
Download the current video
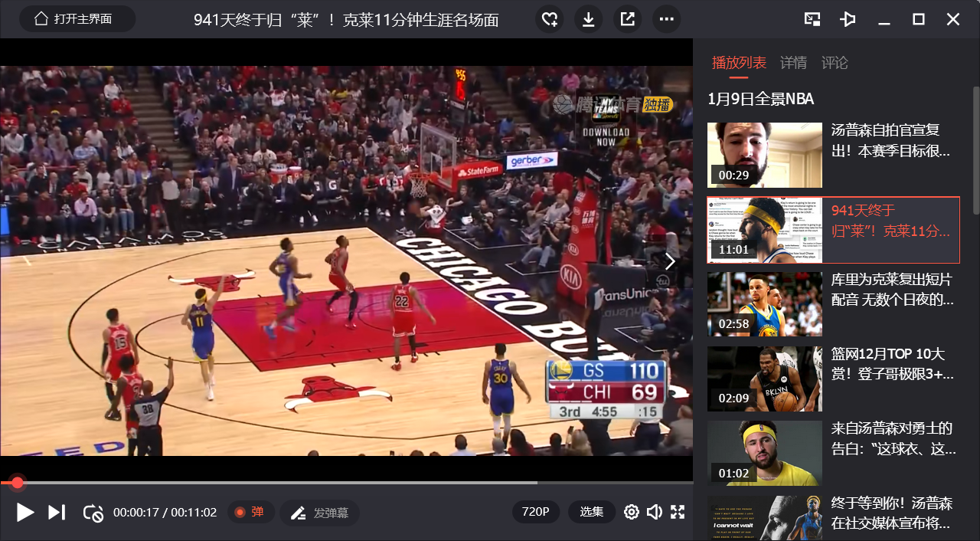pyautogui.click(x=588, y=19)
